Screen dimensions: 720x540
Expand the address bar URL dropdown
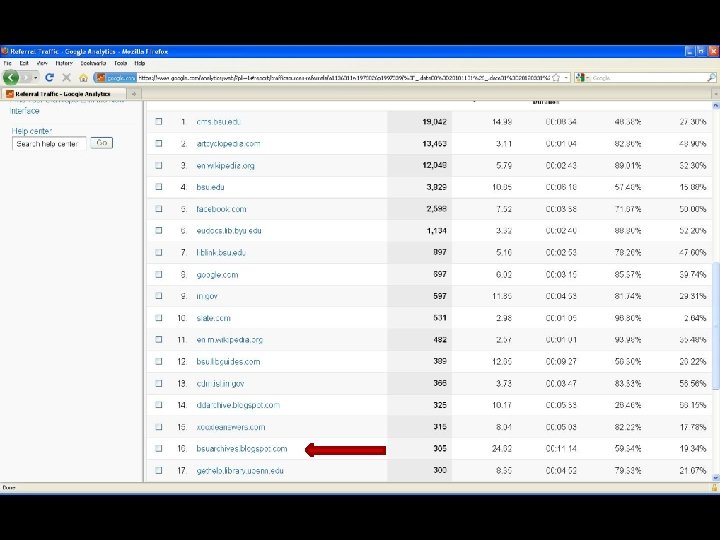(x=566, y=78)
